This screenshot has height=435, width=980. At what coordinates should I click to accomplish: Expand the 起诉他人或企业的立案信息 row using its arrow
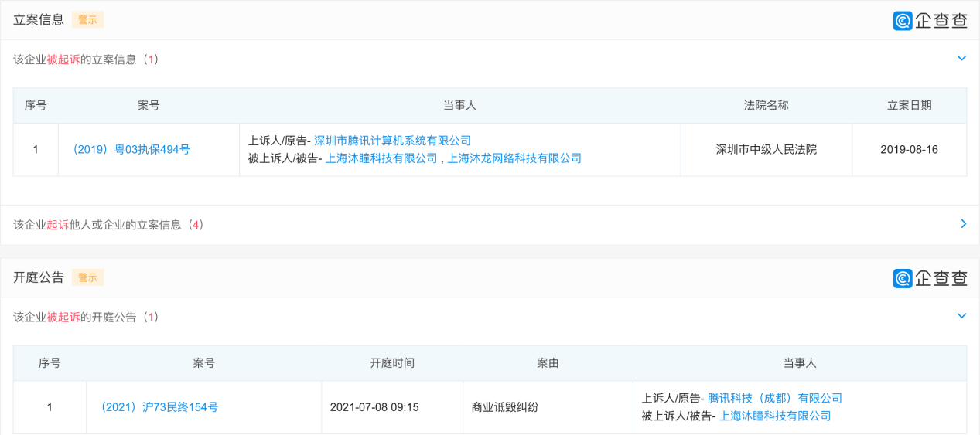click(x=963, y=224)
